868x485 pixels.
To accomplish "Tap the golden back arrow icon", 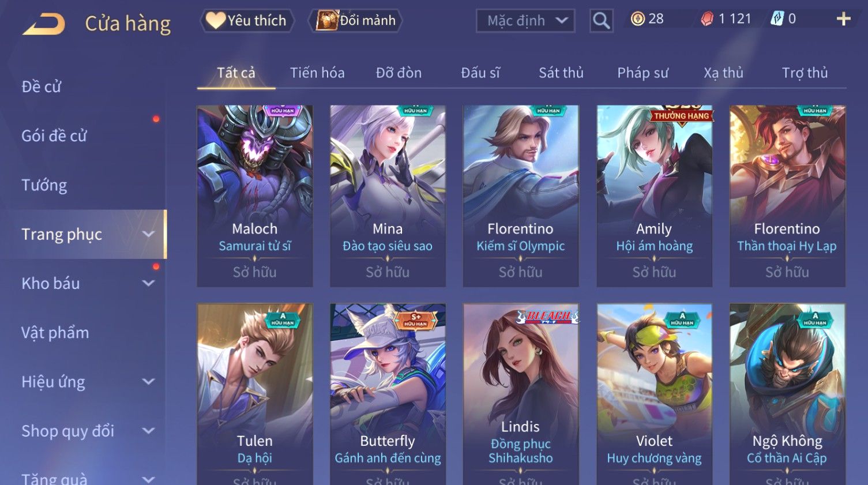I will pos(44,24).
